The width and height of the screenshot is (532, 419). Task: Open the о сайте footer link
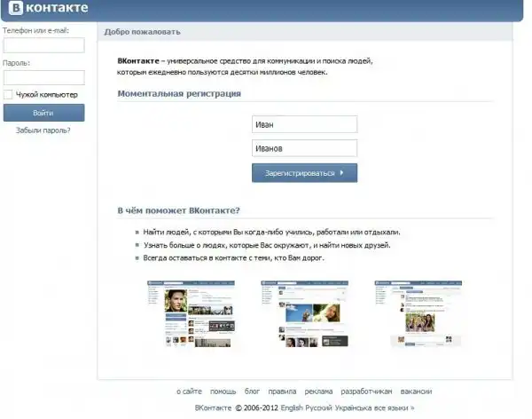188,391
